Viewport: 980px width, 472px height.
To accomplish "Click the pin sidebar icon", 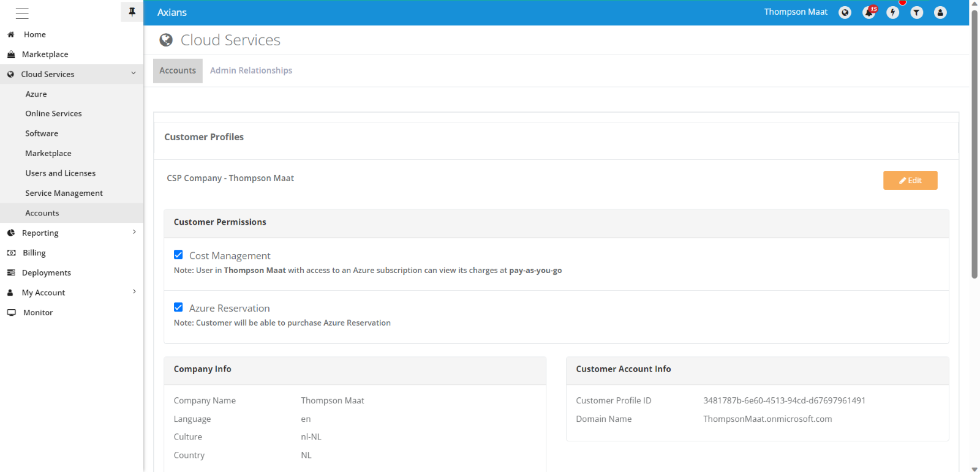I will [x=132, y=12].
